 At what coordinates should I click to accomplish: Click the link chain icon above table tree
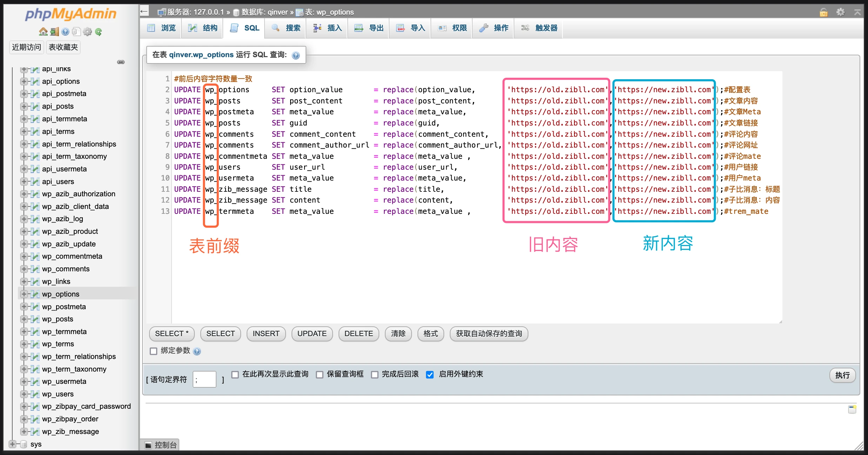pyautogui.click(x=121, y=62)
